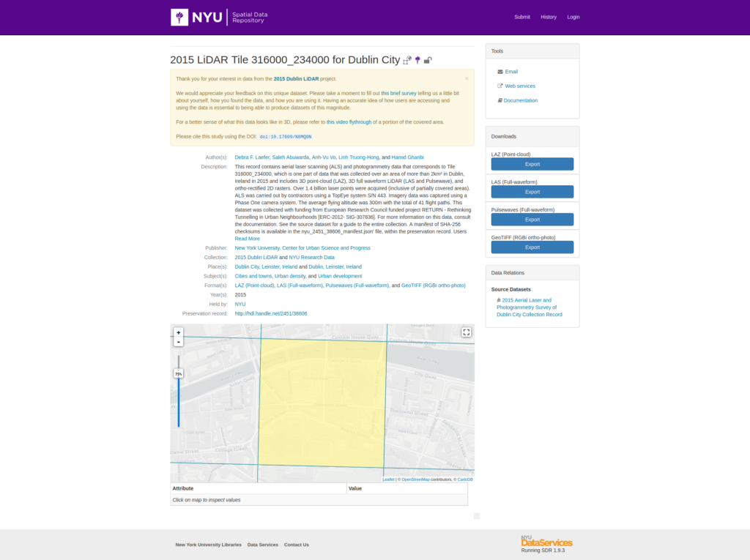Open the CartoDB attribution link
This screenshot has width=750, height=560.
click(465, 479)
